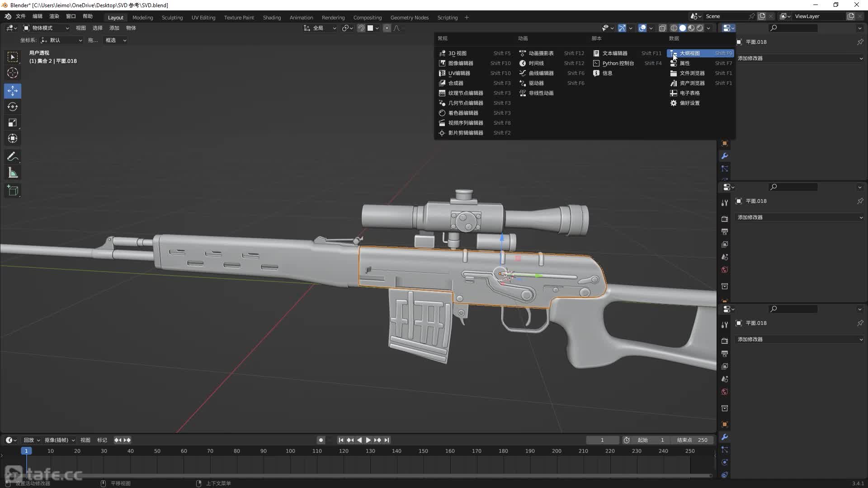Open Collection properties tab in bottom panel
868x488 pixels.
[x=725, y=408]
